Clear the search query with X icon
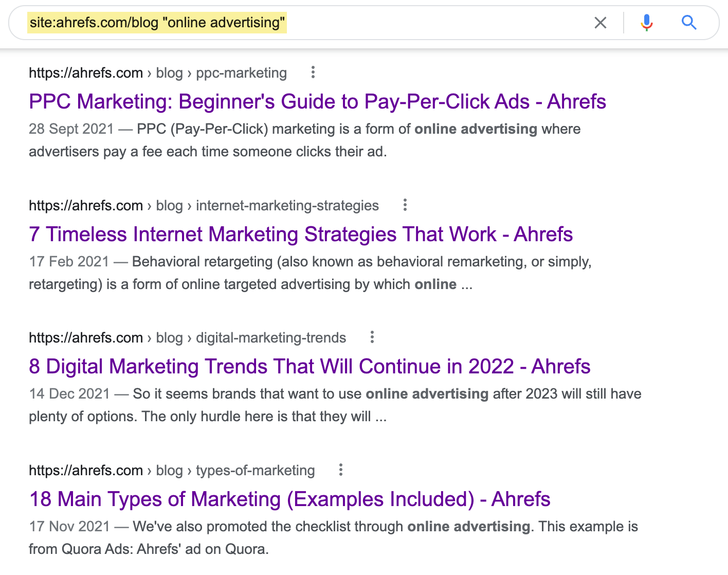 tap(600, 23)
